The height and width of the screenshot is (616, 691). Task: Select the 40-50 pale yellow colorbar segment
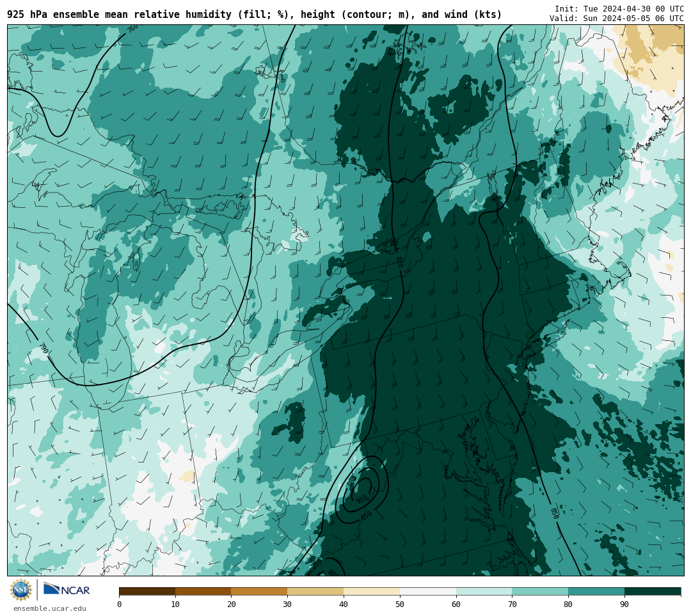(372, 591)
